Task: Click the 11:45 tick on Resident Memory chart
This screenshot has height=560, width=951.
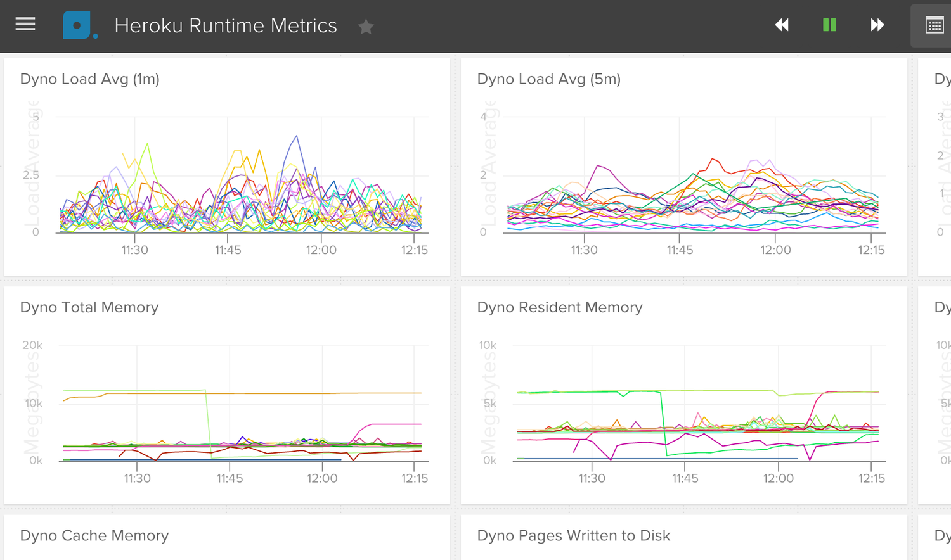Action: point(685,478)
